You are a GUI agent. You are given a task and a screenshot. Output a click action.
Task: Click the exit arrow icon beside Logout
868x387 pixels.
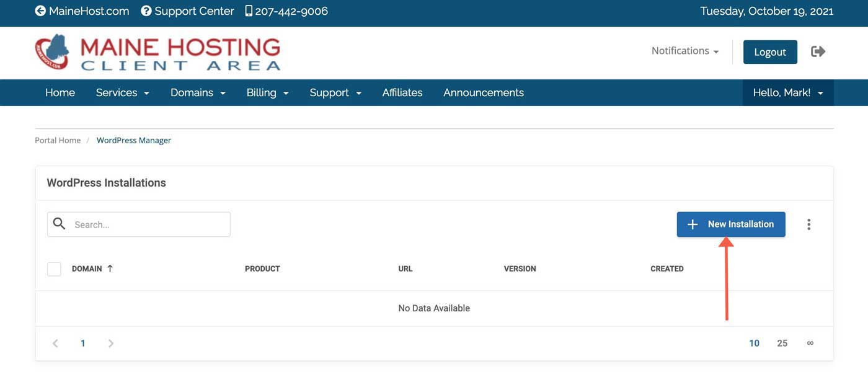818,51
